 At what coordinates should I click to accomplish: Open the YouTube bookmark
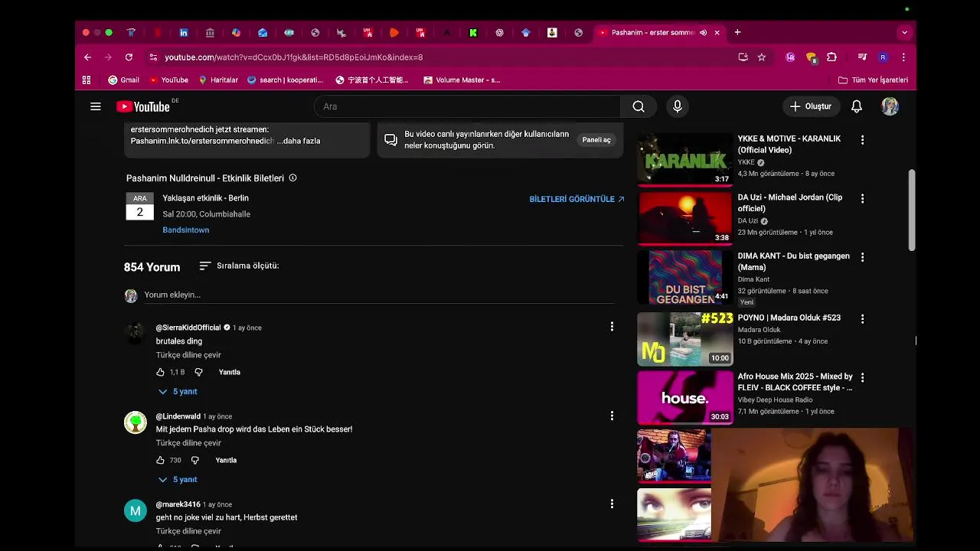pyautogui.click(x=168, y=80)
